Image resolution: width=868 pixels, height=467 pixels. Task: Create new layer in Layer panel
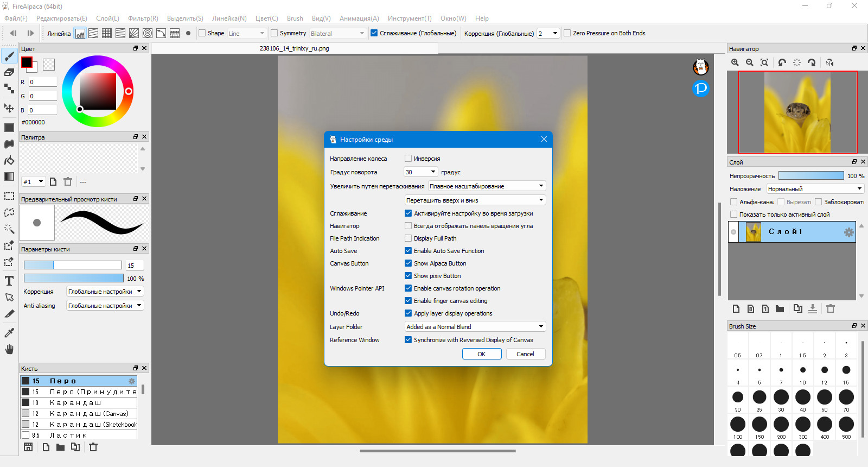(736, 308)
